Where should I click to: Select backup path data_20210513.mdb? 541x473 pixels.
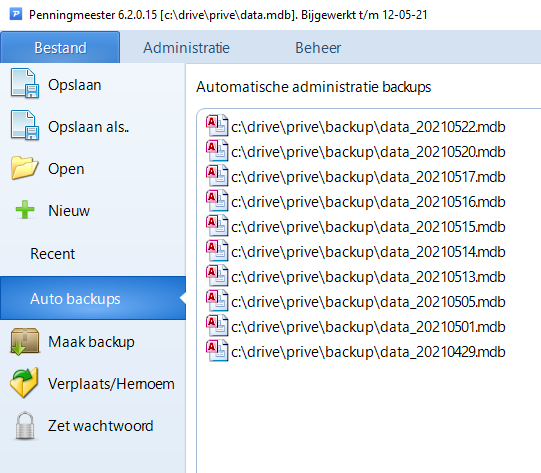[368, 277]
